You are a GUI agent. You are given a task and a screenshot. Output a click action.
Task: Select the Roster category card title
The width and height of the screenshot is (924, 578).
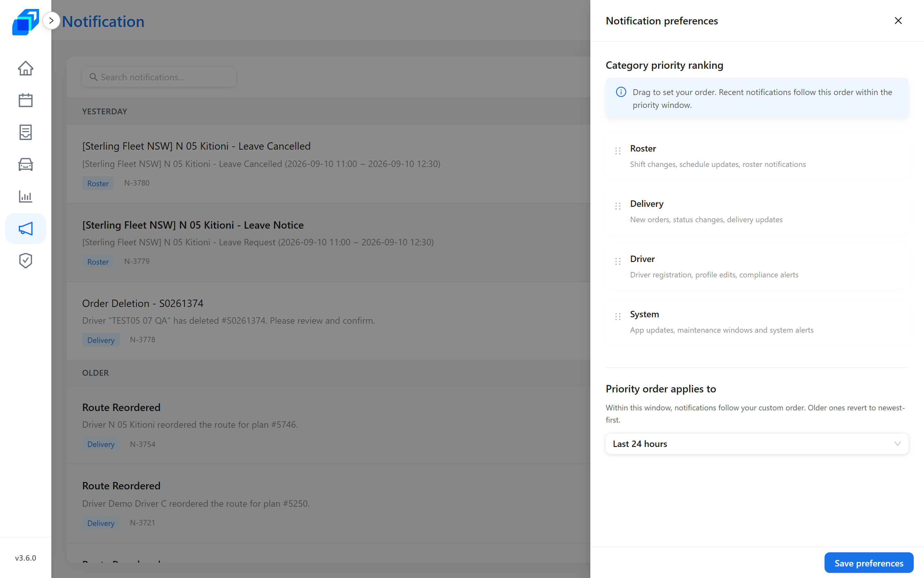click(x=643, y=148)
